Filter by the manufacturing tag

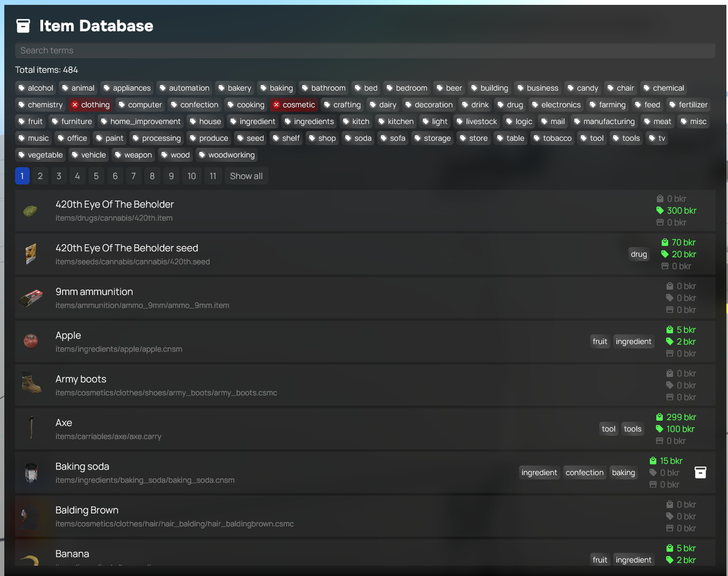604,121
